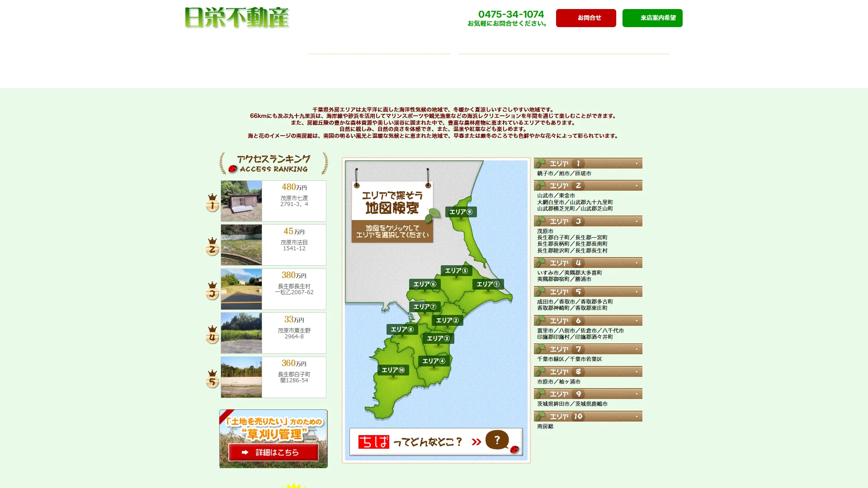The height and width of the screenshot is (488, 868).
Task: Click the 茂原市七渡 2791-3, 4 listing text
Action: pyautogui.click(x=294, y=201)
